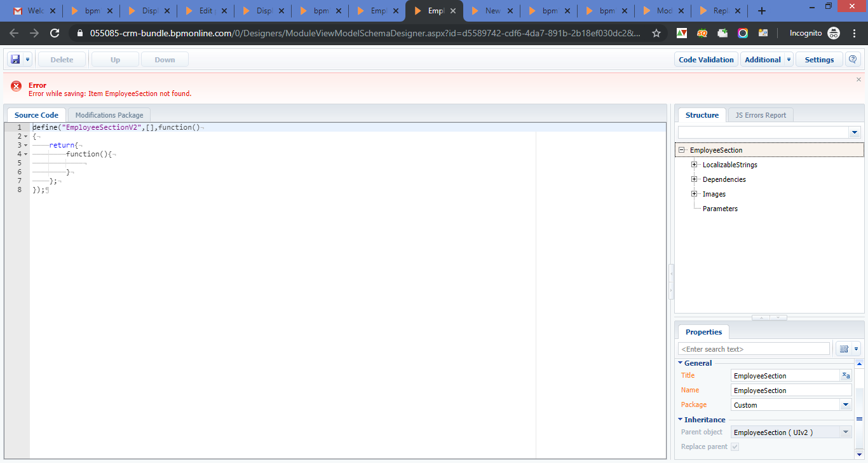Click the red error icon
Screen dimensions: 868x463
(x=16, y=86)
